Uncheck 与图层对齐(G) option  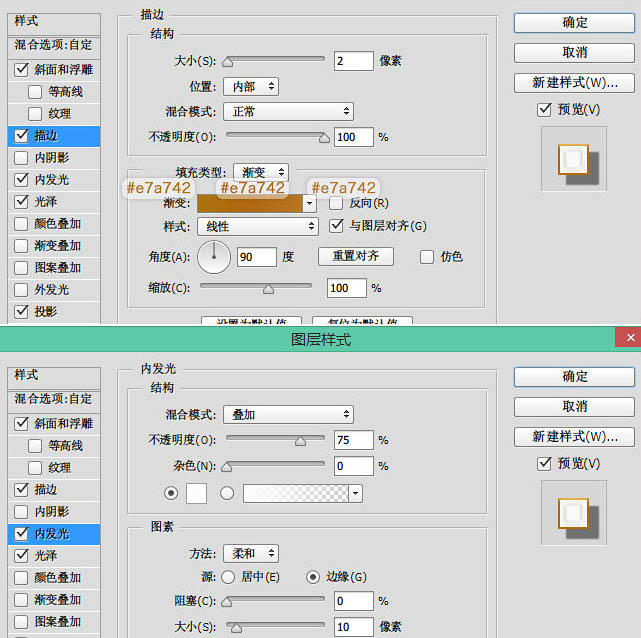[x=336, y=226]
